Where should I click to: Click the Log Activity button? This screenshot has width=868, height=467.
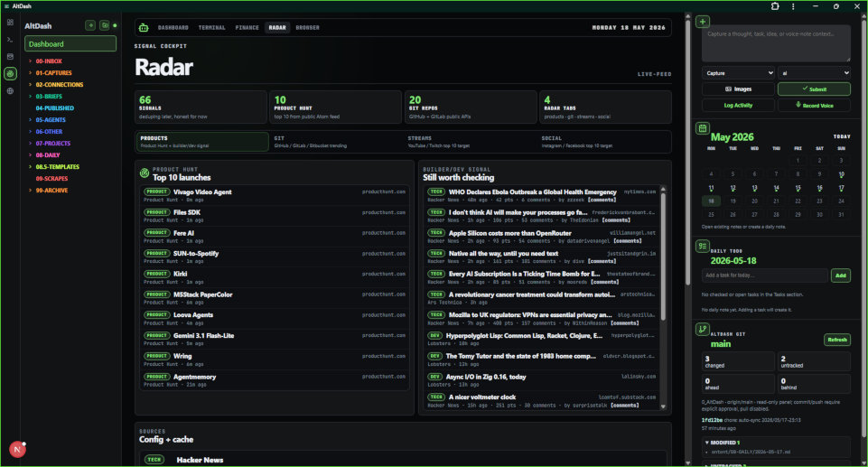coord(738,105)
